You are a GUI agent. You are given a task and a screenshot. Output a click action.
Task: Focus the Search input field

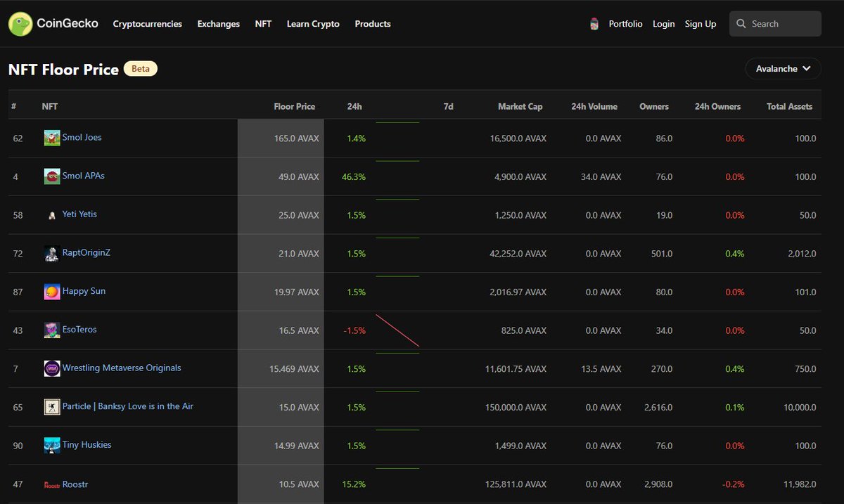pos(775,24)
